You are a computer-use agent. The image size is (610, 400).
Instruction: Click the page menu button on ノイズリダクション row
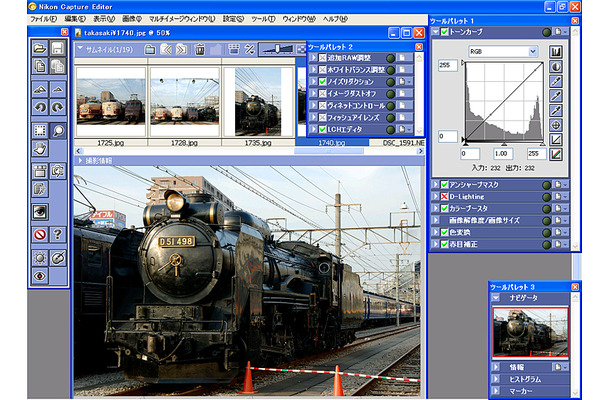[405, 82]
